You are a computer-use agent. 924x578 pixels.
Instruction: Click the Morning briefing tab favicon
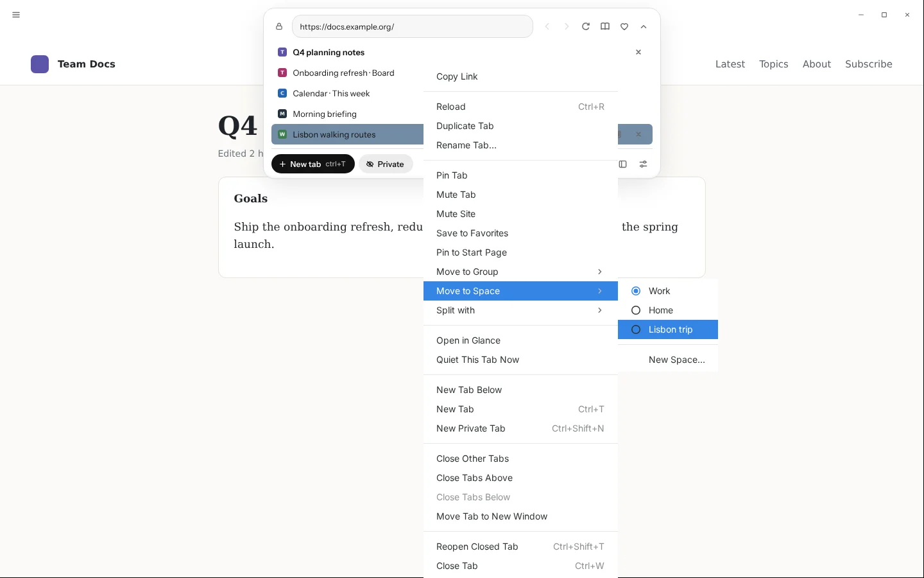[282, 114]
